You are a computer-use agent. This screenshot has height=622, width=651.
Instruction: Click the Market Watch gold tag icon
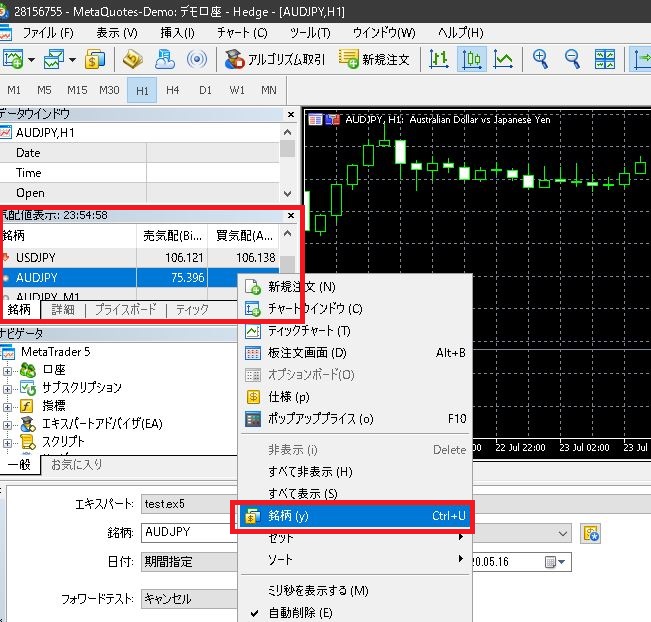133,59
